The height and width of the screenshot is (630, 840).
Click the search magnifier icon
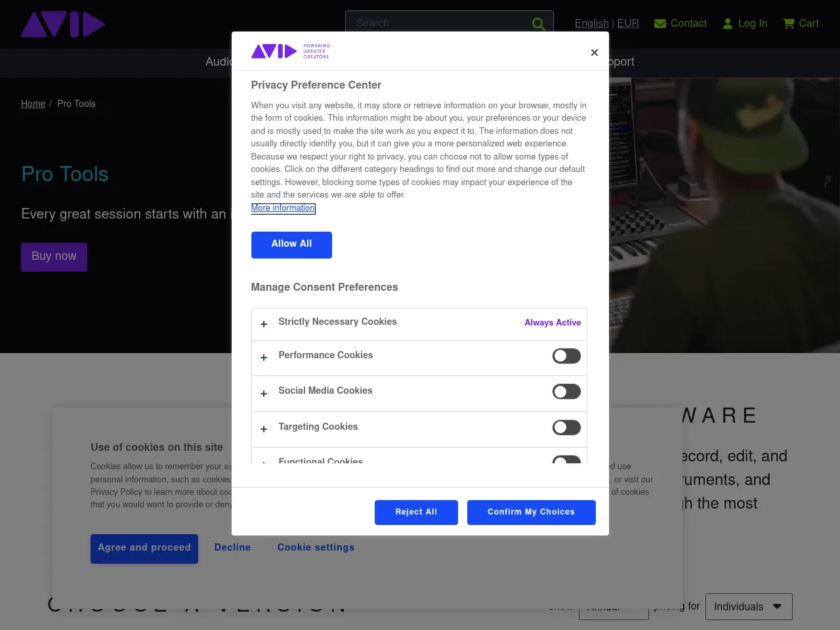coord(538,24)
